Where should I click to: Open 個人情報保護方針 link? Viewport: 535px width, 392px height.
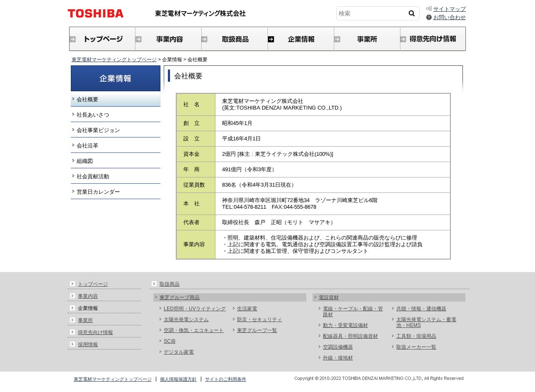[x=178, y=380]
